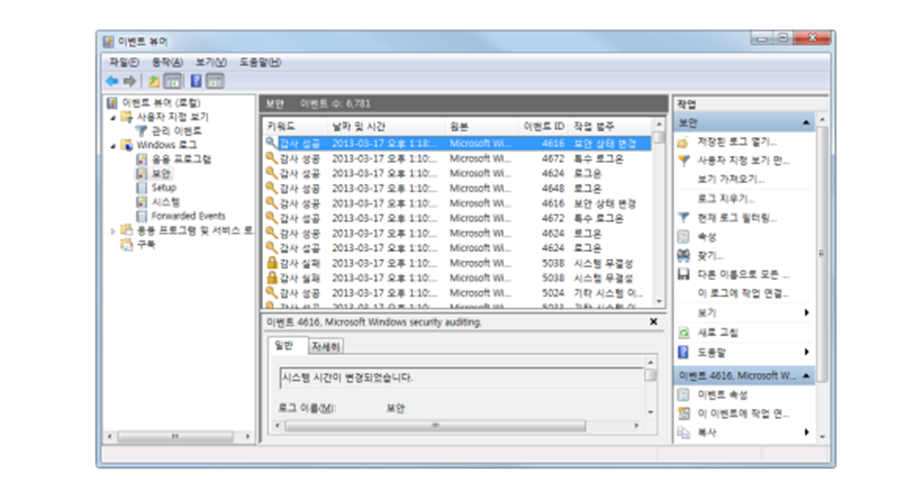The height and width of the screenshot is (503, 924).
Task: Click 보기 가져오기... in the actions pane
Action: click(x=731, y=179)
